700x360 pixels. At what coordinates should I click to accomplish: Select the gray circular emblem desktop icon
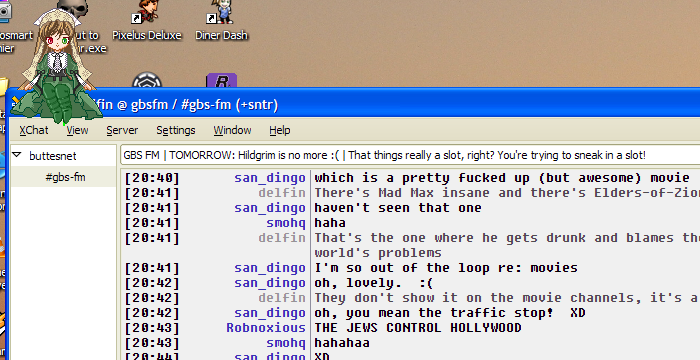click(147, 81)
